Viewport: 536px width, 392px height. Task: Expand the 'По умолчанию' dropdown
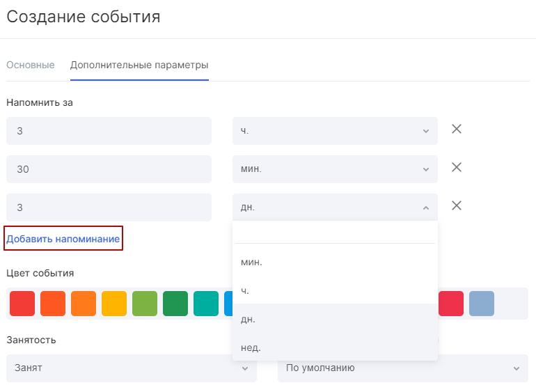(402, 368)
